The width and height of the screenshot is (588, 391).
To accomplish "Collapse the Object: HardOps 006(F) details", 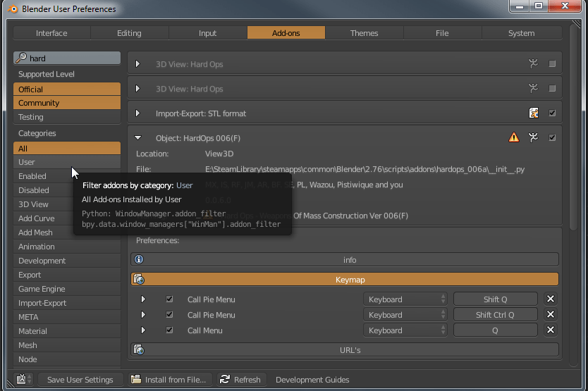I will pos(138,138).
